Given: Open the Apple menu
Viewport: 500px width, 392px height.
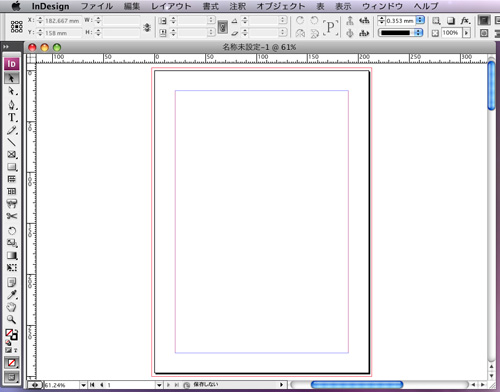Looking at the screenshot, I should tap(16, 6).
